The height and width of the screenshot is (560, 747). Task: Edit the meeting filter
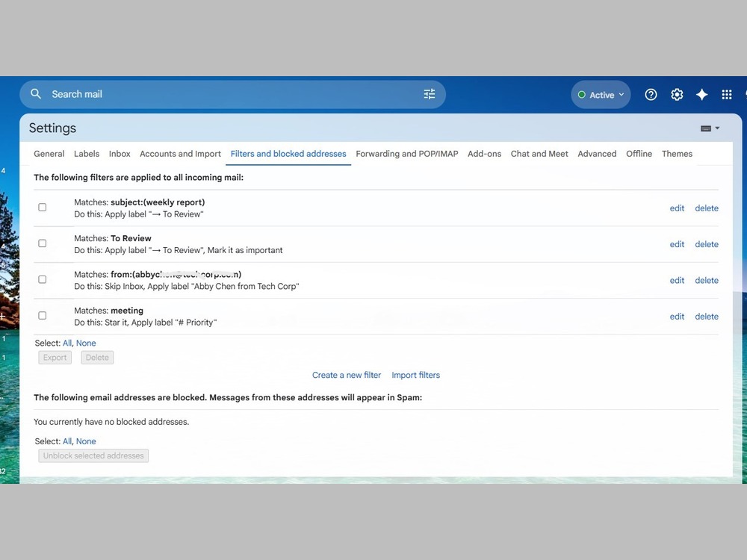677,317
